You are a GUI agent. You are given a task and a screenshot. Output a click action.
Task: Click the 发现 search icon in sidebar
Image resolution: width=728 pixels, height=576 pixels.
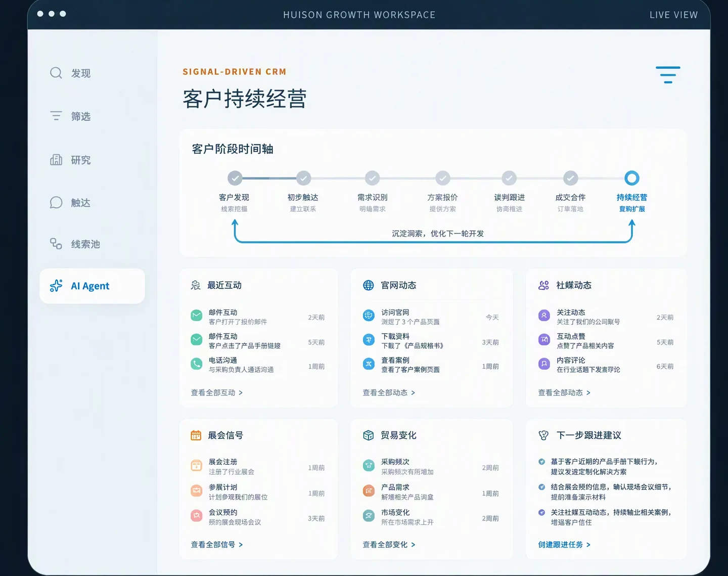click(x=56, y=73)
